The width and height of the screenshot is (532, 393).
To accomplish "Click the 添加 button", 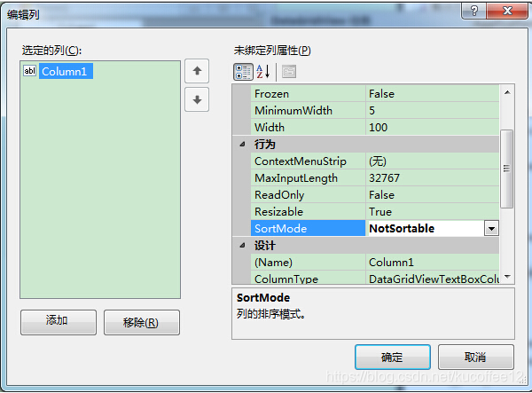I will [x=58, y=322].
